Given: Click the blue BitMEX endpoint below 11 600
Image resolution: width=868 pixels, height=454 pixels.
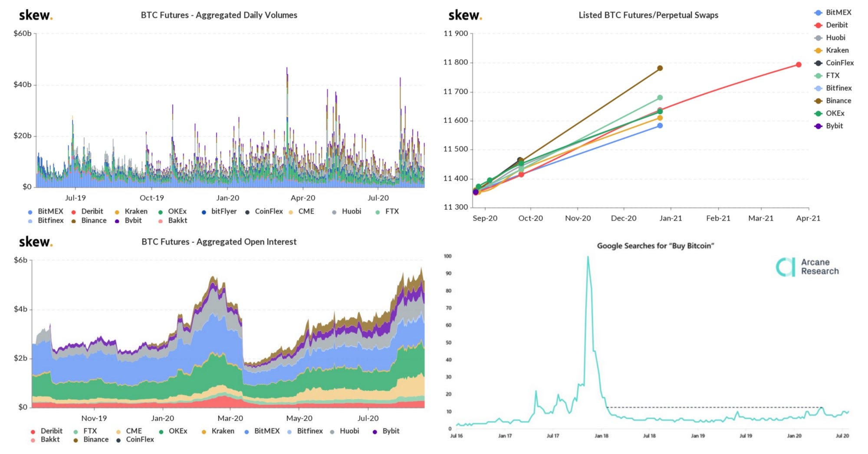Looking at the screenshot, I should pos(660,126).
